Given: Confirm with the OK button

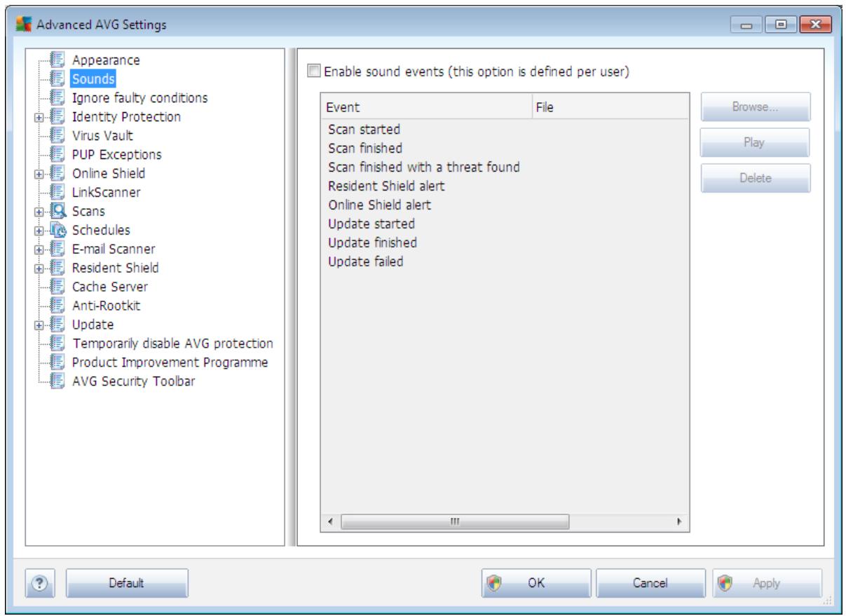Looking at the screenshot, I should coord(536,582).
